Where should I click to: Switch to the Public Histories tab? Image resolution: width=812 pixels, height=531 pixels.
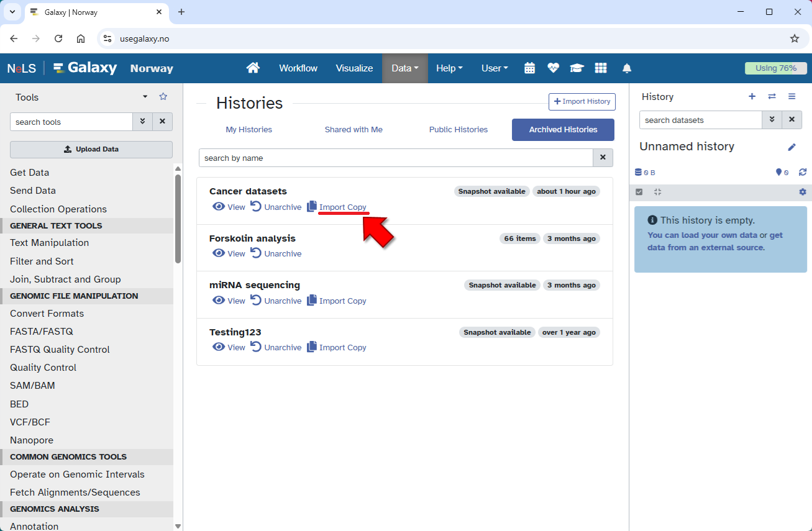pos(458,130)
